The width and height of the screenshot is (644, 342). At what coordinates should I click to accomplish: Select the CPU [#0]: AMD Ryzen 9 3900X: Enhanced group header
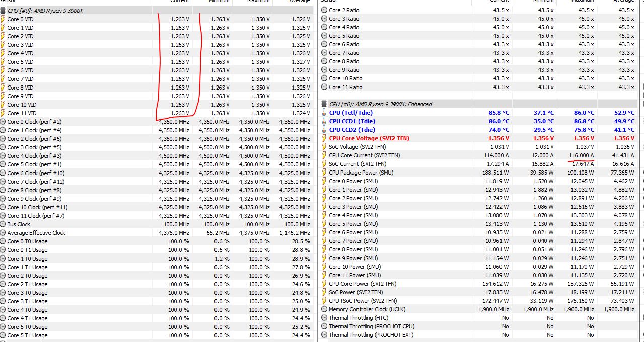click(381, 104)
